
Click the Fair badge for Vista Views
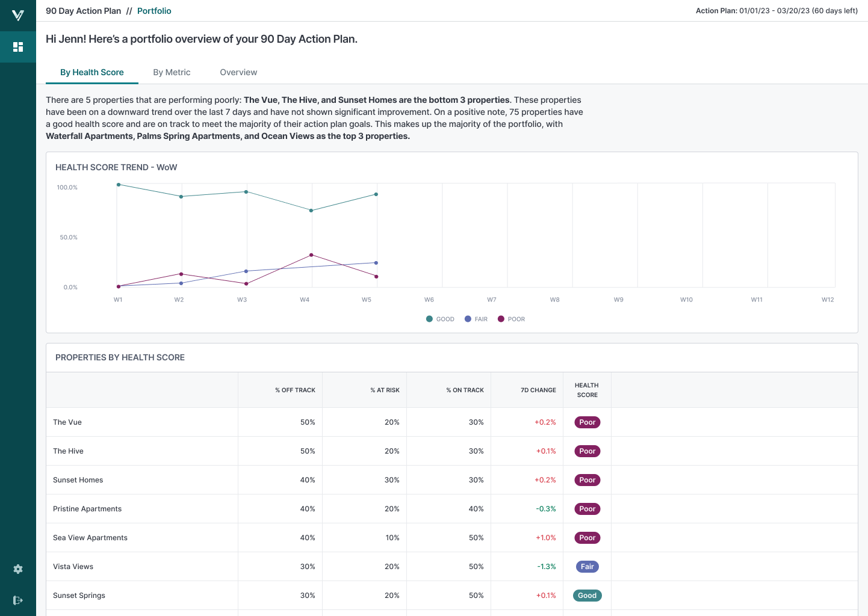click(587, 567)
